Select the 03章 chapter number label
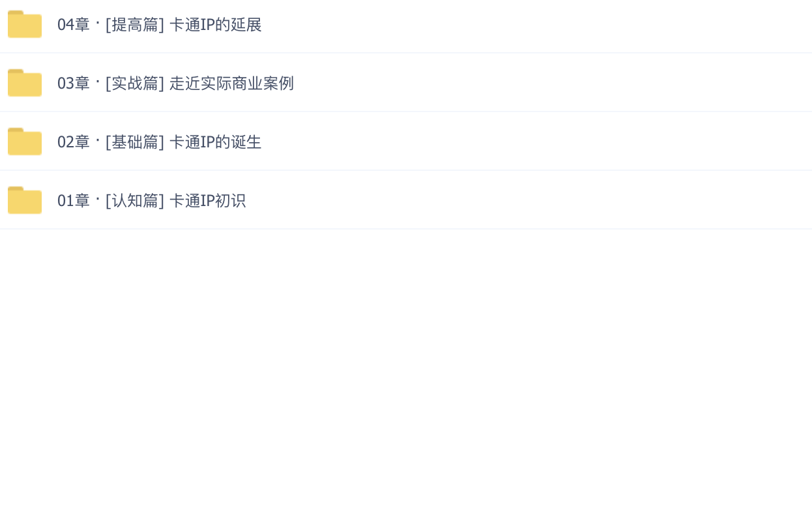This screenshot has height=506, width=812. pos(73,83)
